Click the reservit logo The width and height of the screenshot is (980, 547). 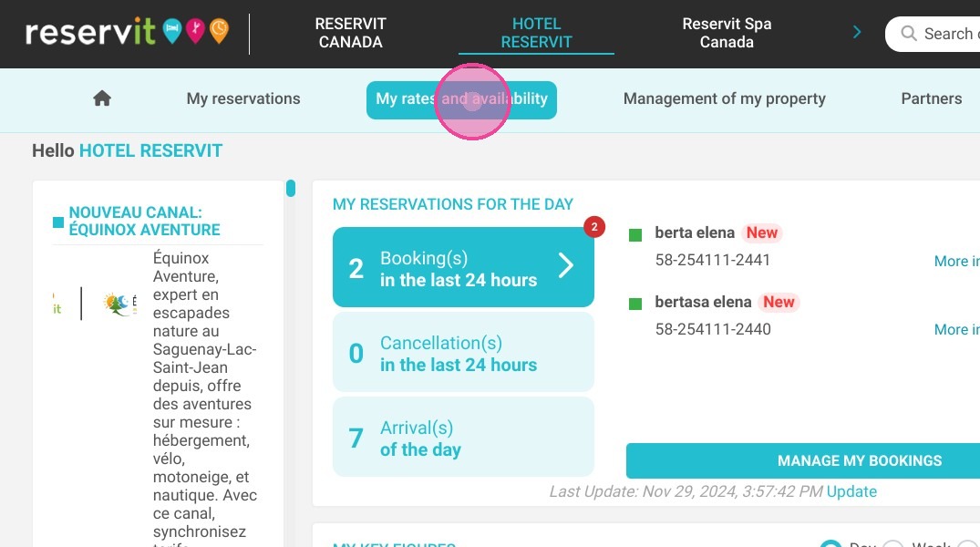point(128,32)
